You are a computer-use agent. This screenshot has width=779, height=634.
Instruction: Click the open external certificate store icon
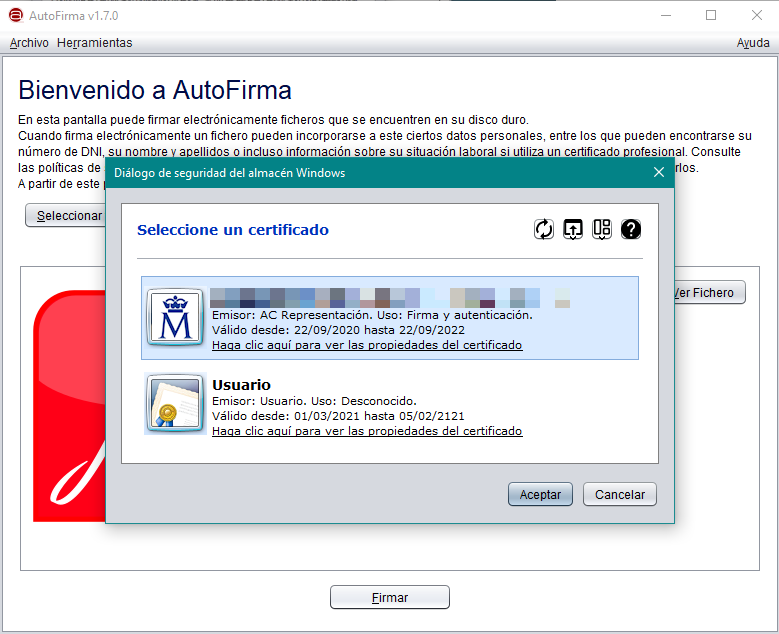pos(573,229)
